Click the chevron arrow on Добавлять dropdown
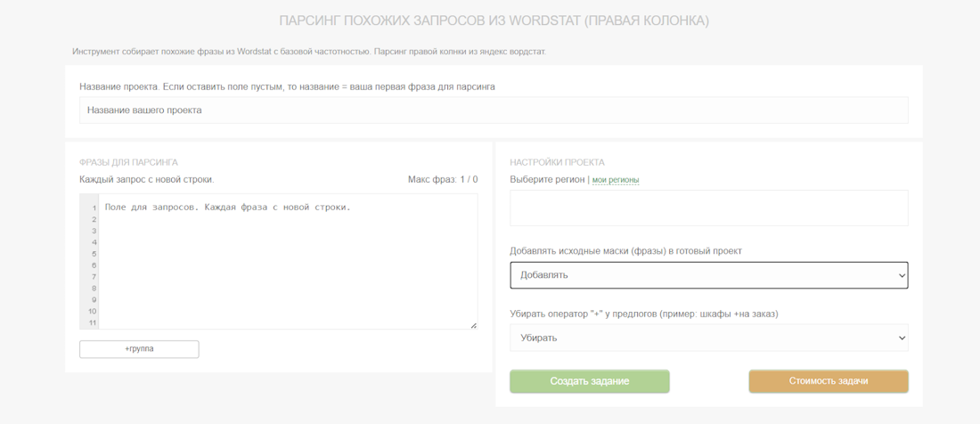This screenshot has height=424, width=980. click(901, 276)
